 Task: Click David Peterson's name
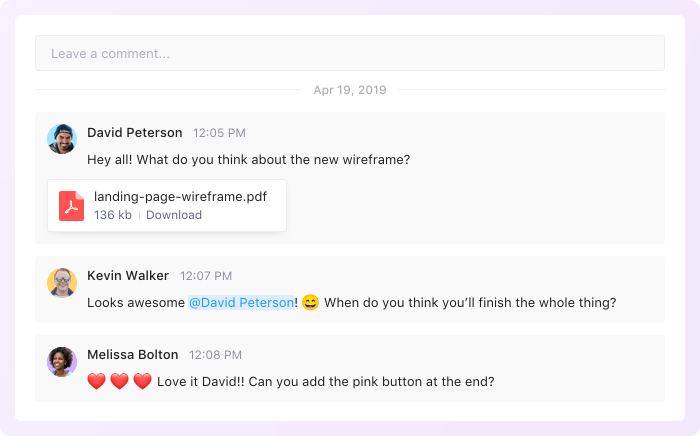coord(135,132)
